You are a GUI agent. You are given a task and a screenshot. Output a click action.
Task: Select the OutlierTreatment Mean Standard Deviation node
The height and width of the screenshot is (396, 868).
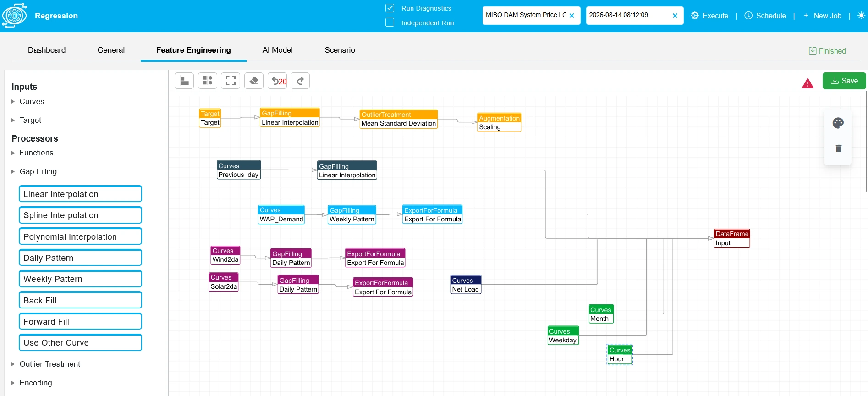(x=399, y=119)
